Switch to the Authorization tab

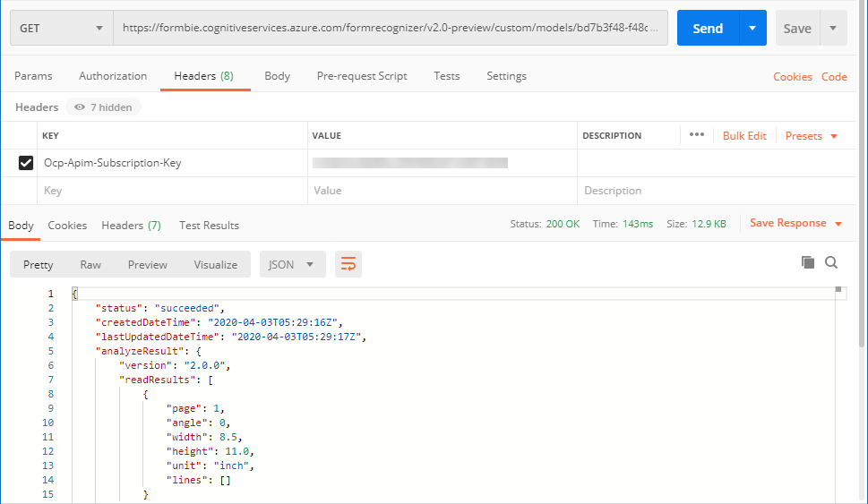tap(113, 76)
